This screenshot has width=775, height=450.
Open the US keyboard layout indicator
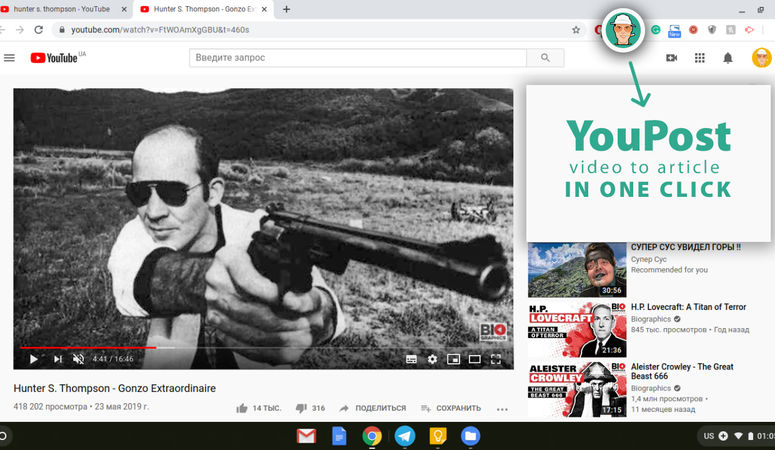pos(709,436)
